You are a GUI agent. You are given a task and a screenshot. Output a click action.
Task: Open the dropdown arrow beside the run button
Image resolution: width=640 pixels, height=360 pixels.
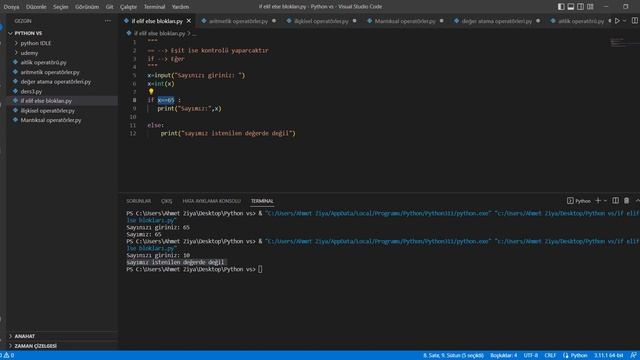pos(624,21)
